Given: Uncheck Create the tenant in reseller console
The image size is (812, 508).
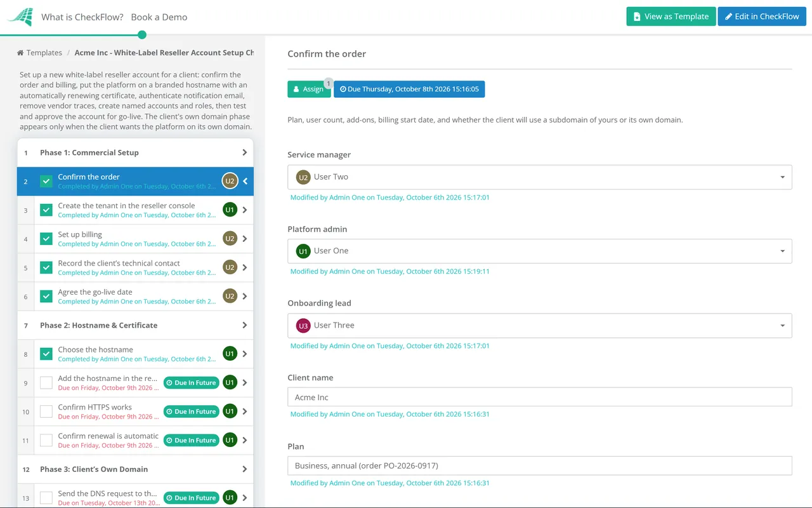Looking at the screenshot, I should (46, 210).
